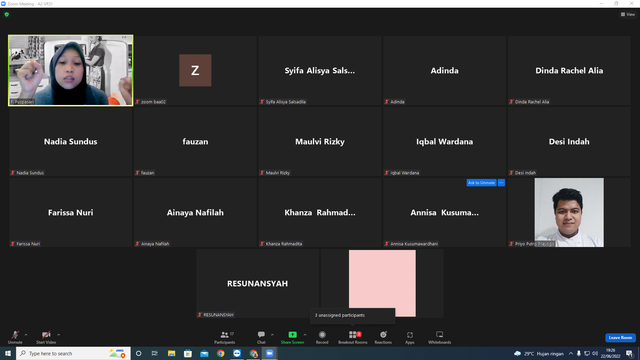The width and height of the screenshot is (640, 360).
Task: Select the Maulvi Rizky tile
Action: tap(320, 141)
